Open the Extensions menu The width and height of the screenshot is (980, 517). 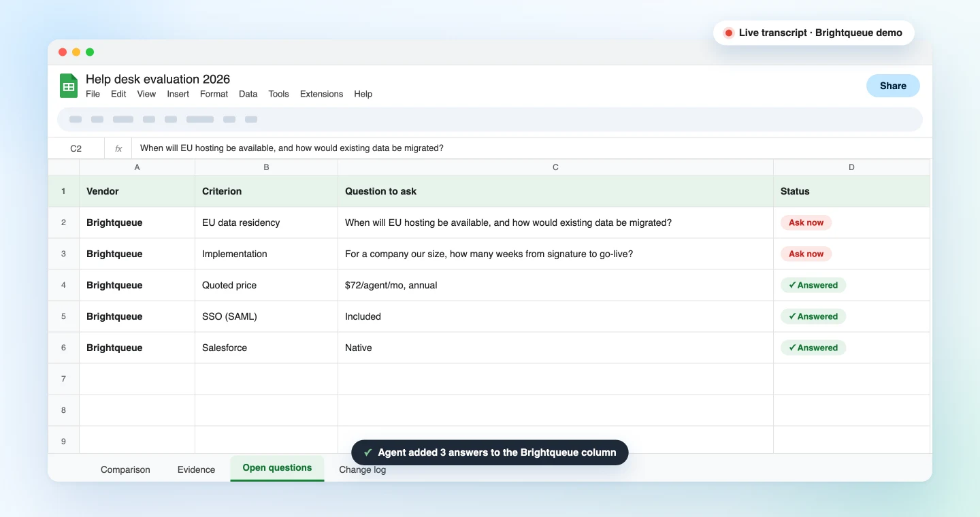click(x=321, y=94)
